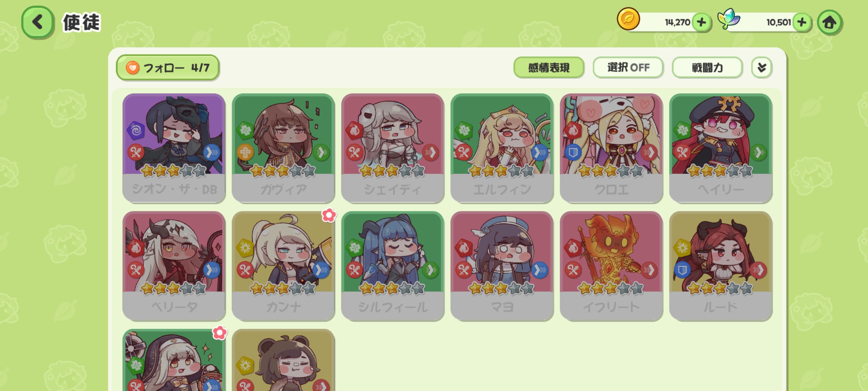The height and width of the screenshot is (391, 868).
Task: Tap the gold coin icon
Action: 628,19
